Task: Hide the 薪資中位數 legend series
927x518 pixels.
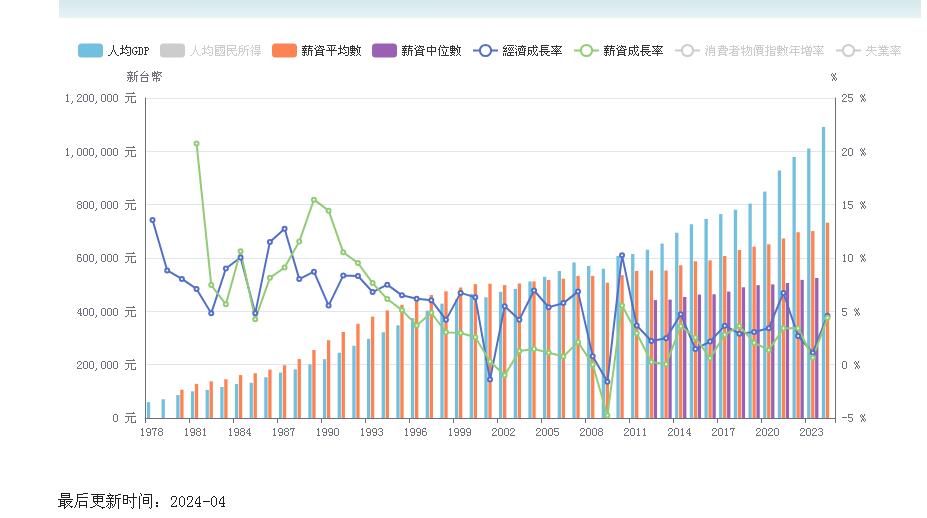Action: (416, 51)
